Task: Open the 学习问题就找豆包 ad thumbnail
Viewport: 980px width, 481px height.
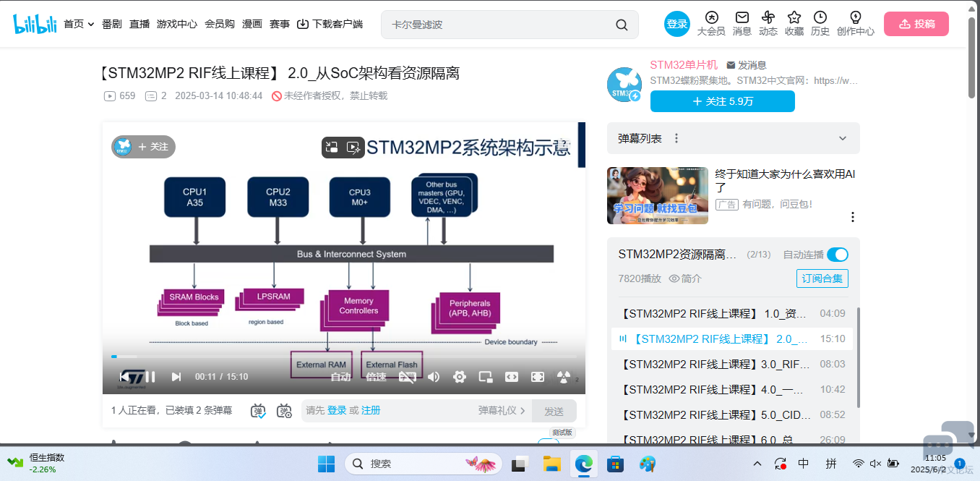Action: [658, 195]
